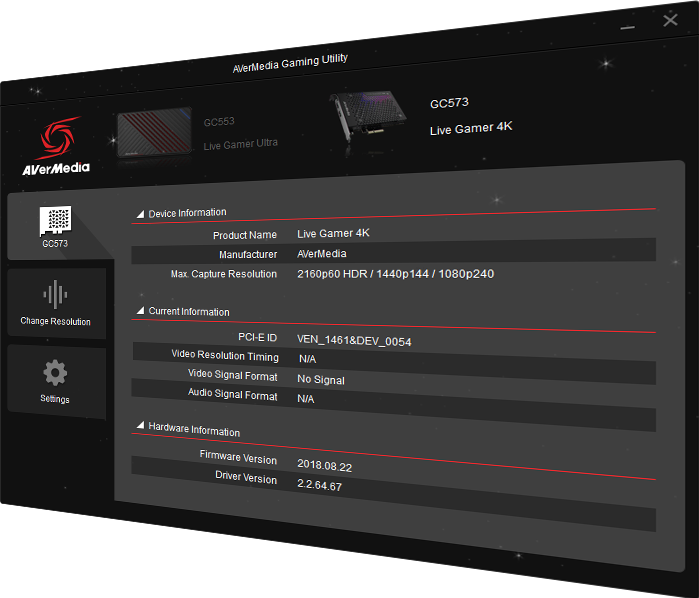Image resolution: width=699 pixels, height=598 pixels.
Task: Click the Video Resolution Timing N/A value
Action: click(x=308, y=359)
